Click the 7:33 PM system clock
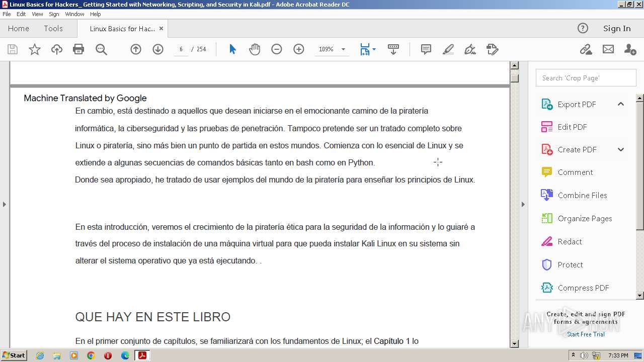The width and height of the screenshot is (644, 362). pyautogui.click(x=618, y=355)
